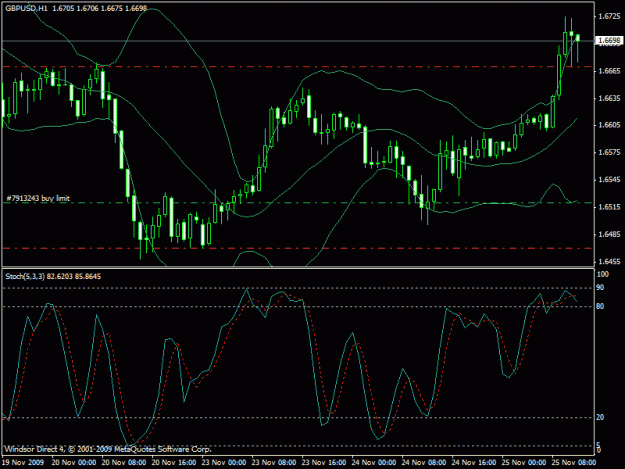Click the 1.6515 price axis label
The width and height of the screenshot is (625, 469).
point(609,207)
